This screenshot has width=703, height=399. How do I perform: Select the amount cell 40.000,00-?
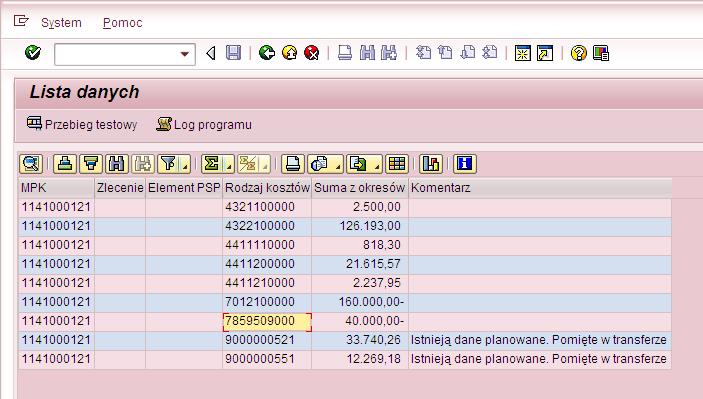coord(360,321)
